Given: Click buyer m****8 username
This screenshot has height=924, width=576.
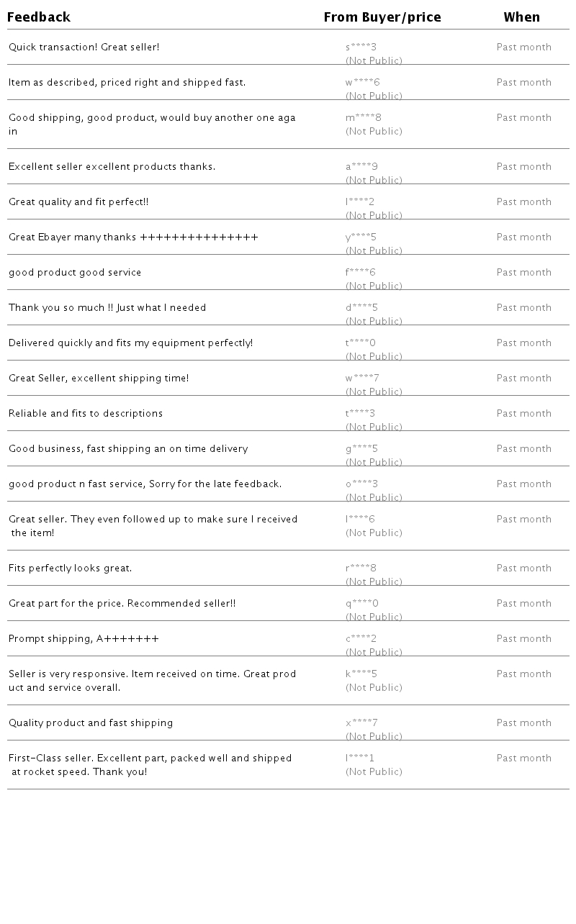Looking at the screenshot, I should [364, 118].
